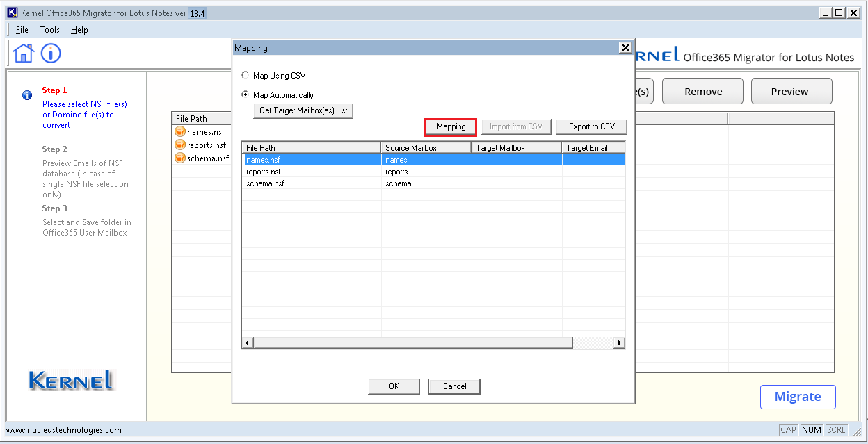Click the Target Mailbox column header
868x444 pixels.
pos(517,147)
